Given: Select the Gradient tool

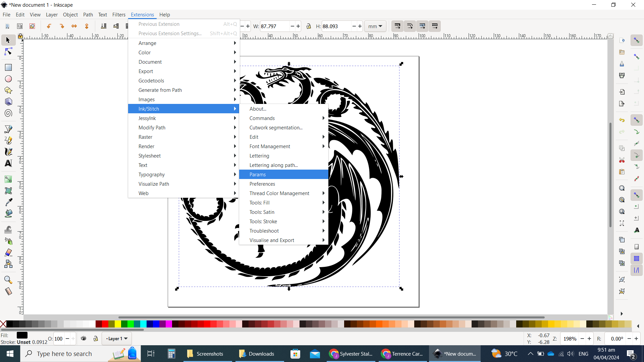Looking at the screenshot, I should pos(8,179).
